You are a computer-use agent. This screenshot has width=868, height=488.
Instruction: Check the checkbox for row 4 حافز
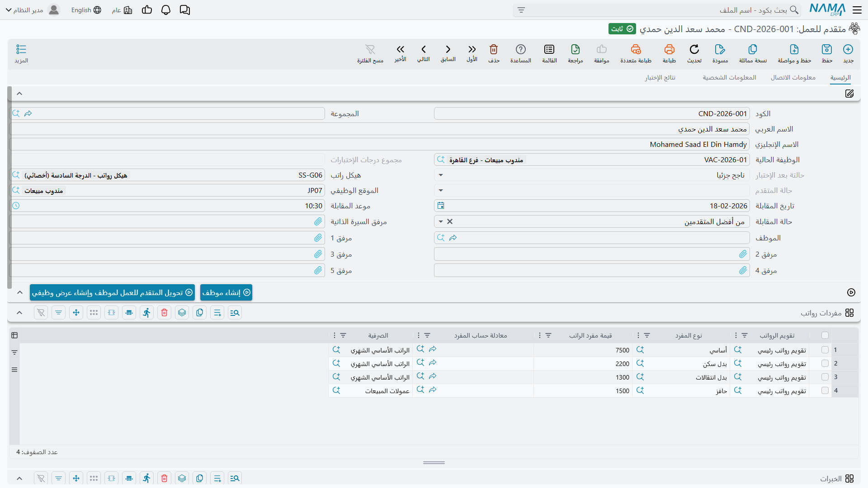(x=825, y=390)
